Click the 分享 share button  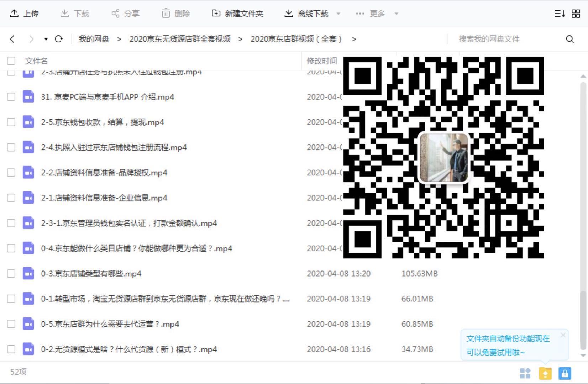click(125, 14)
